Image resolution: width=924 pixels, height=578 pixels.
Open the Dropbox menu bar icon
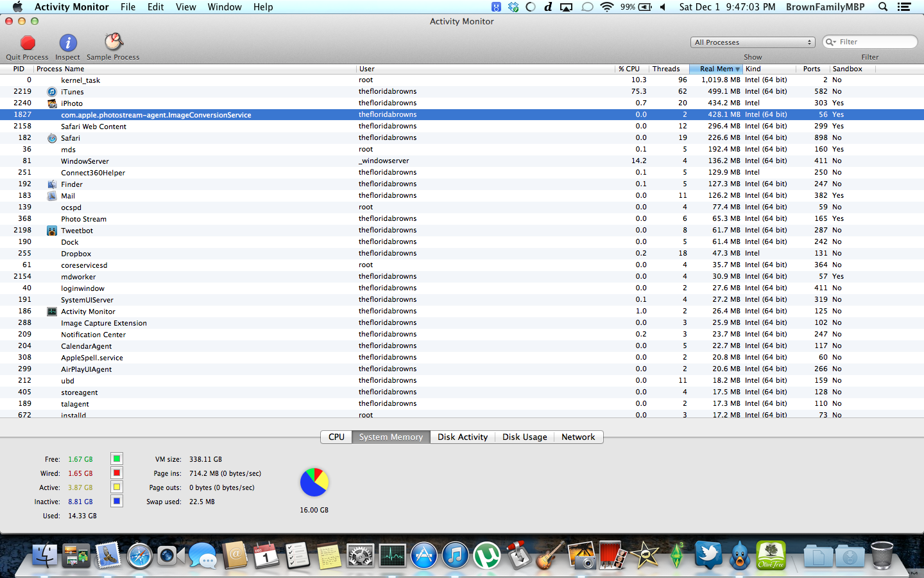(x=513, y=7)
